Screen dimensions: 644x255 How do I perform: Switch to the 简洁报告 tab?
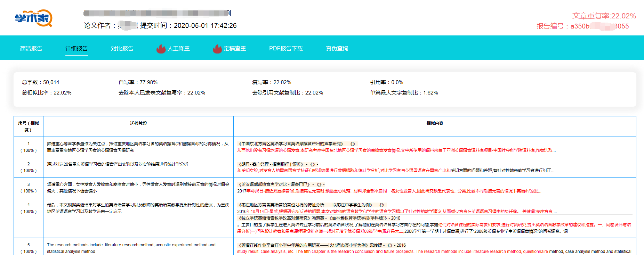pyautogui.click(x=31, y=49)
